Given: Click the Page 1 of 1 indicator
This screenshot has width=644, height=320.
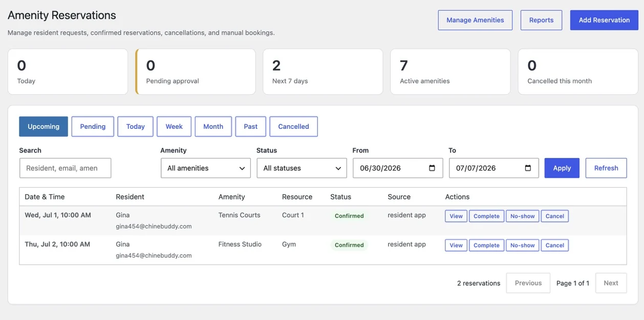Looking at the screenshot, I should [573, 283].
